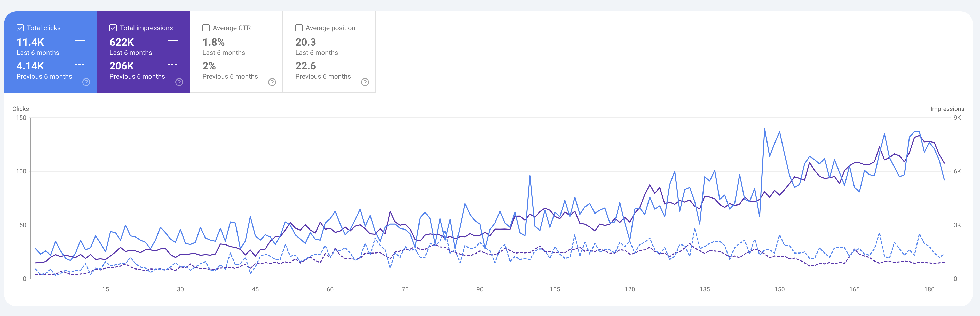Enable the Average position checkbox

pos(299,27)
